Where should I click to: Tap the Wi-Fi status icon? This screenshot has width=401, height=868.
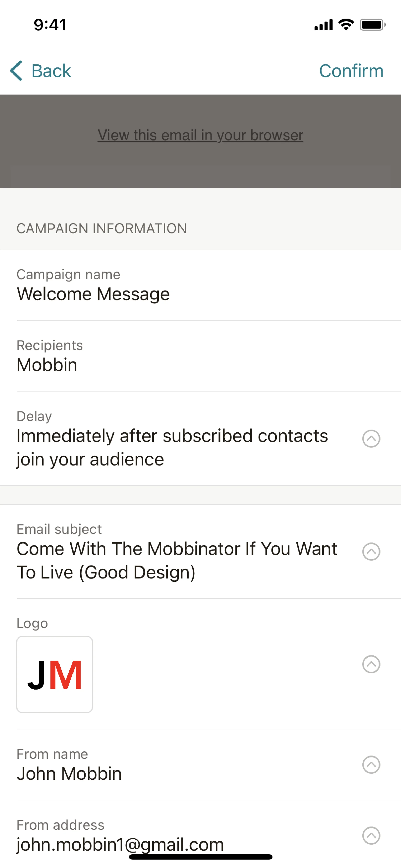point(346,25)
